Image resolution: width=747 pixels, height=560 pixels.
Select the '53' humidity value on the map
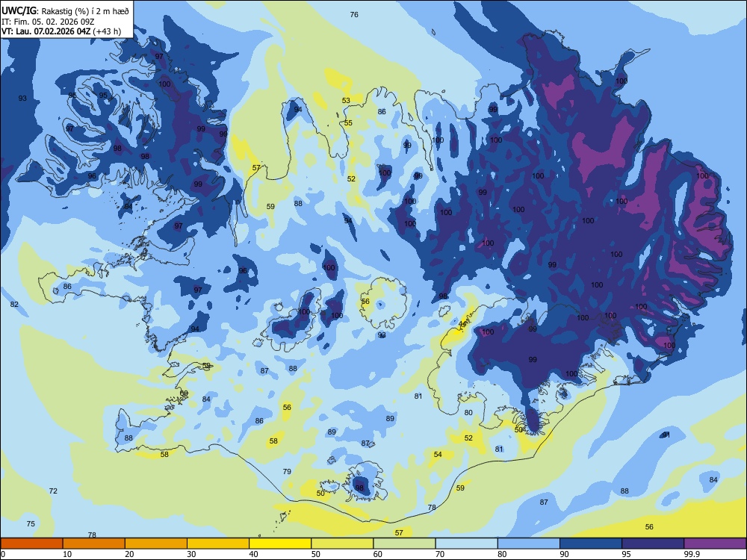click(x=346, y=101)
